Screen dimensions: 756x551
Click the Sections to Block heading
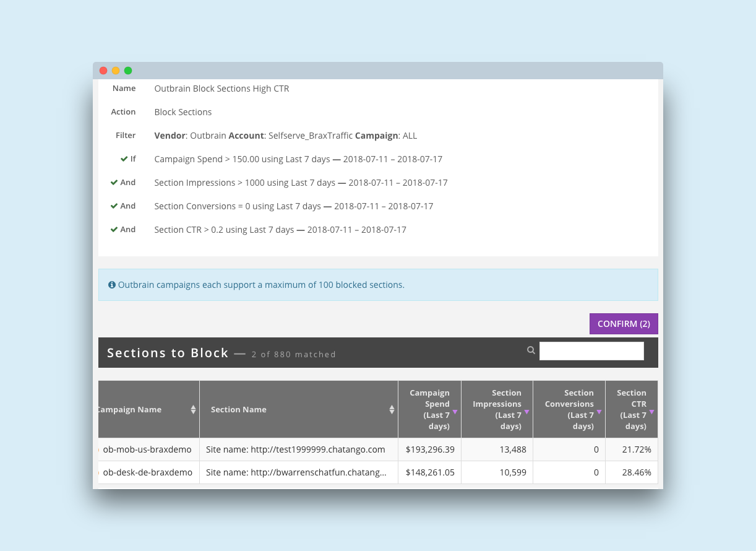168,353
